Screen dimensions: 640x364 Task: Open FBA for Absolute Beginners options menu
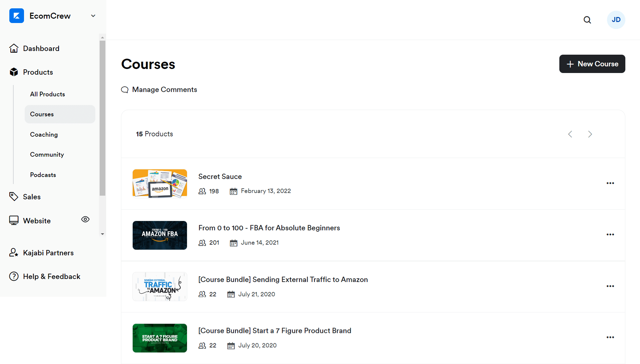click(610, 234)
